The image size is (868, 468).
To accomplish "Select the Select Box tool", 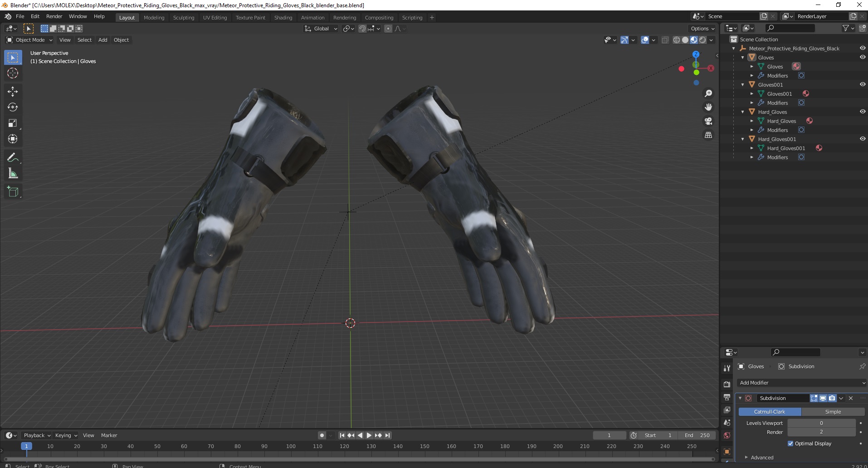I will (13, 58).
